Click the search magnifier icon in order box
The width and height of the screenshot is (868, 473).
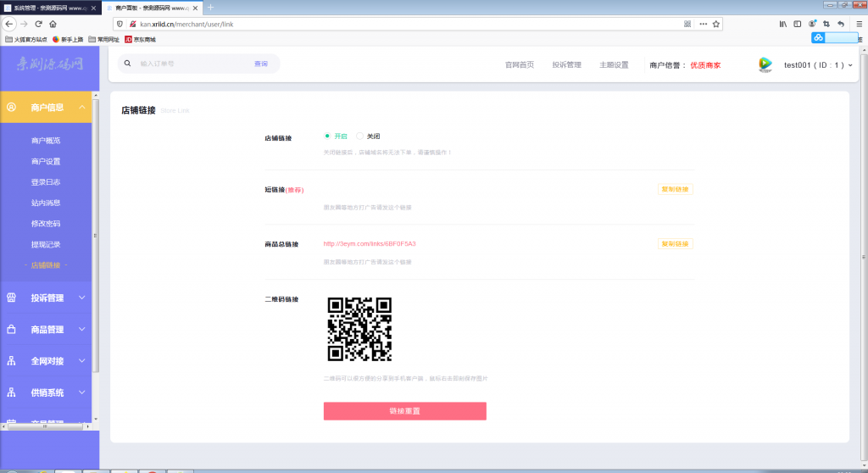pos(128,64)
